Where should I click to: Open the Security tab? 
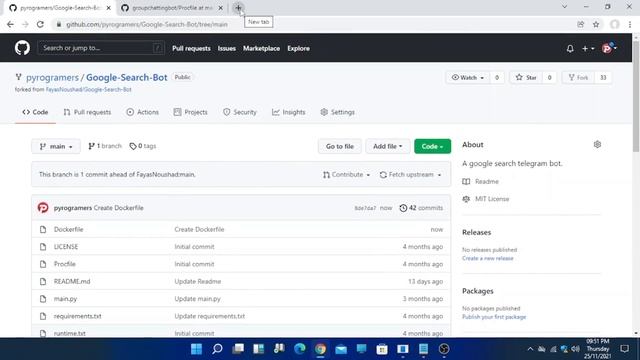pyautogui.click(x=240, y=112)
